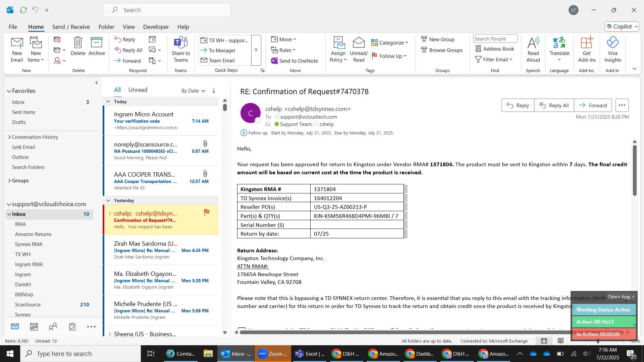Click the New Email icon
This screenshot has height=362, width=644.
17,50
